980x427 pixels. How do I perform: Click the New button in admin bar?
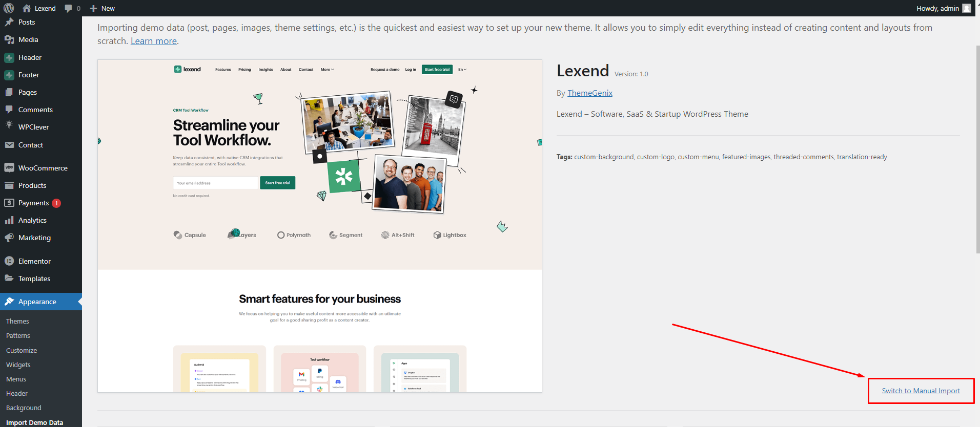coord(102,8)
